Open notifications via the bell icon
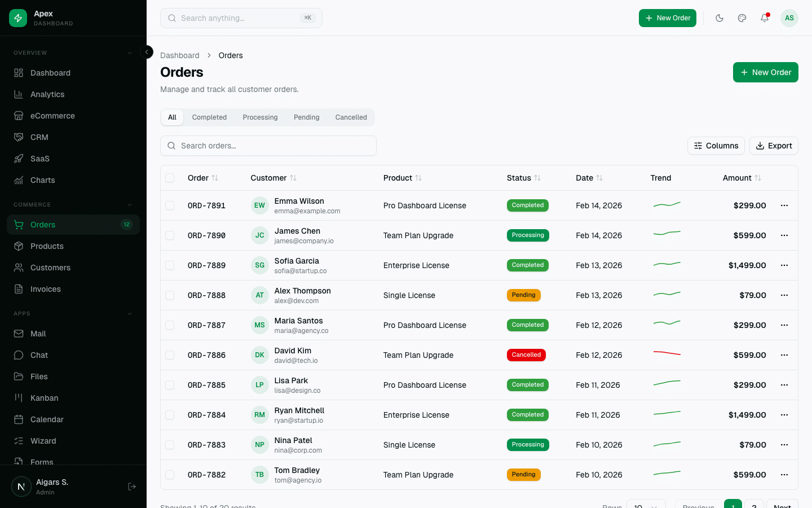This screenshot has width=812, height=508. click(764, 18)
